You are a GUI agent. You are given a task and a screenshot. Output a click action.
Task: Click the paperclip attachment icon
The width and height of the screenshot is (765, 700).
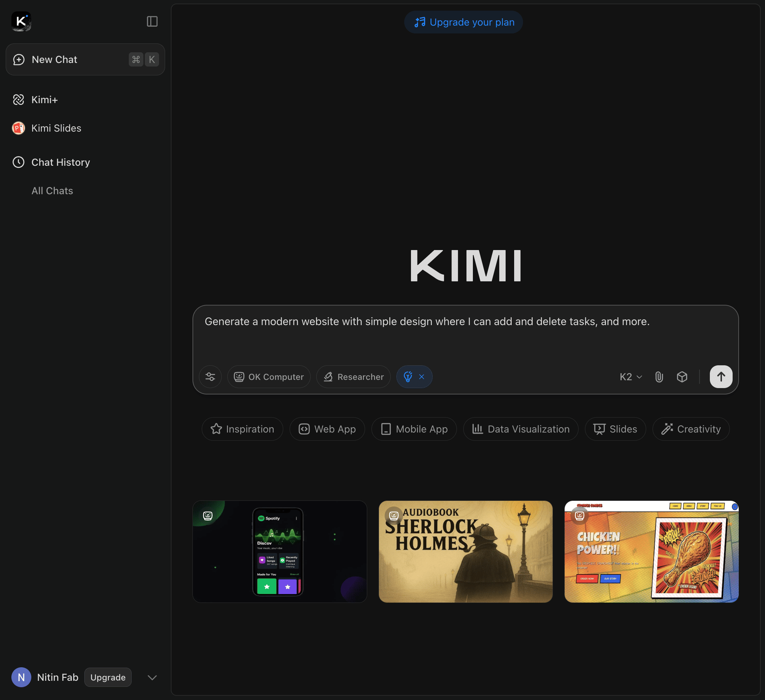tap(659, 377)
